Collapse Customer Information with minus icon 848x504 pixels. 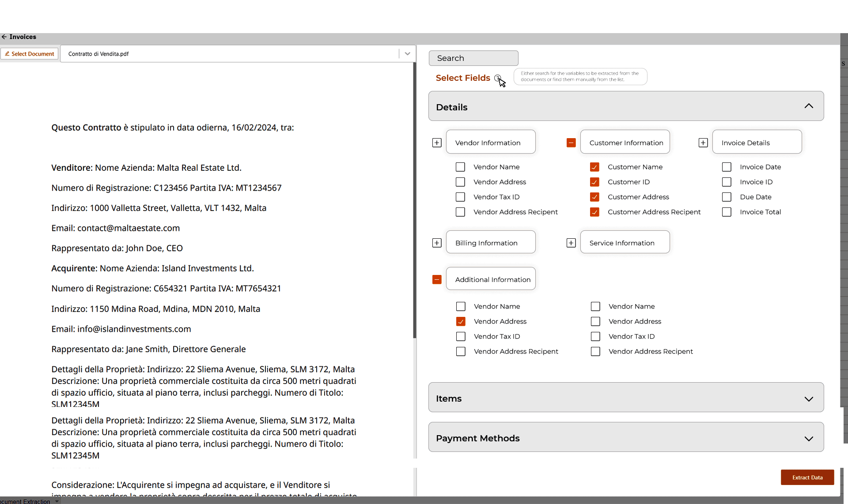coord(571,143)
